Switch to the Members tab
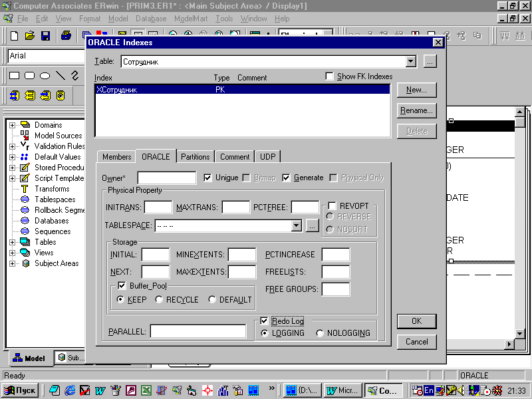 (x=117, y=156)
